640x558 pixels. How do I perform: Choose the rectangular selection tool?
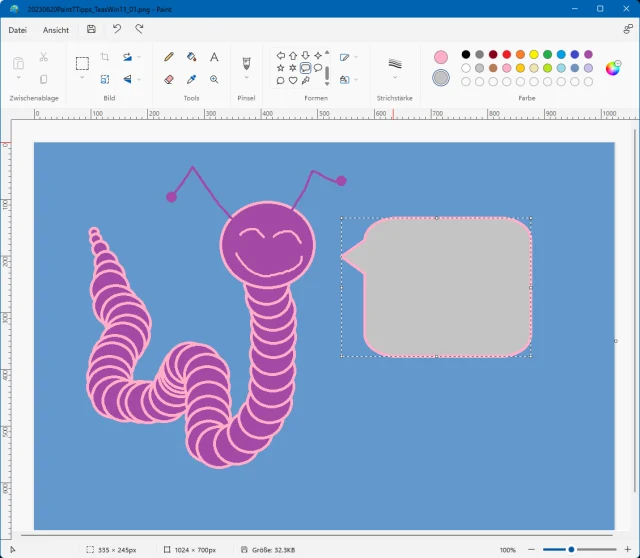coord(82,64)
